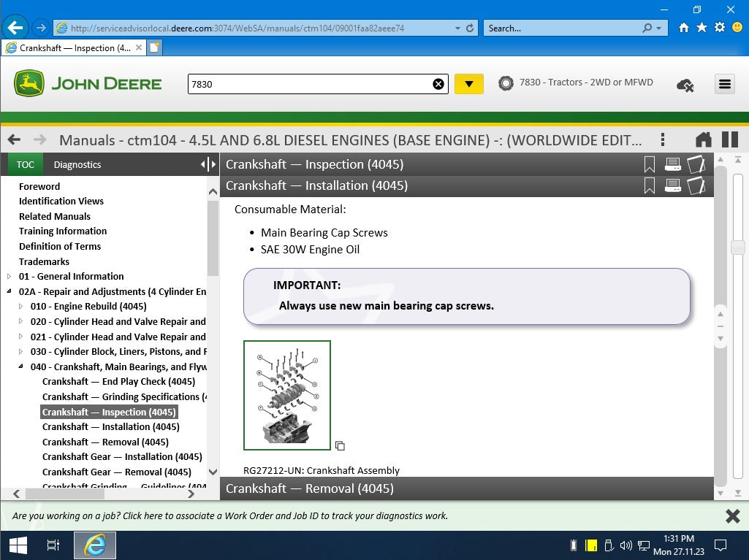749x560 pixels.
Task: Open the pages icon for Crankshaft — Inspection
Action: point(696,164)
